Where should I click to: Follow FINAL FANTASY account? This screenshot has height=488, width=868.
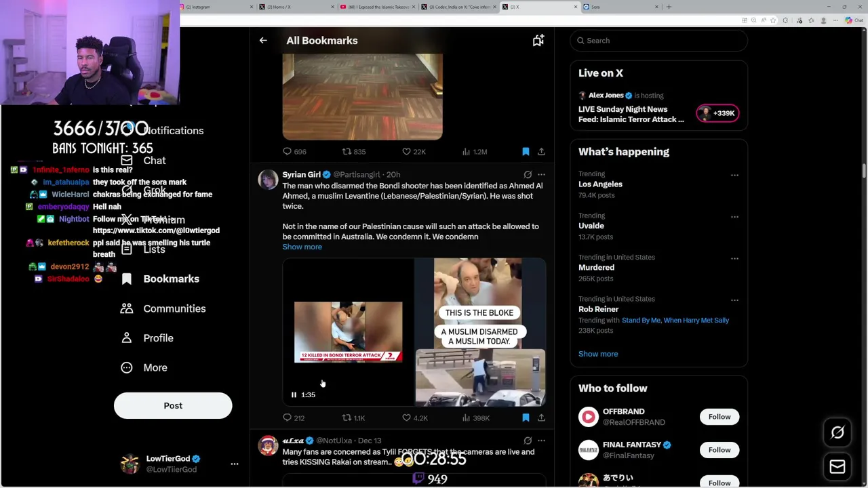tap(719, 450)
